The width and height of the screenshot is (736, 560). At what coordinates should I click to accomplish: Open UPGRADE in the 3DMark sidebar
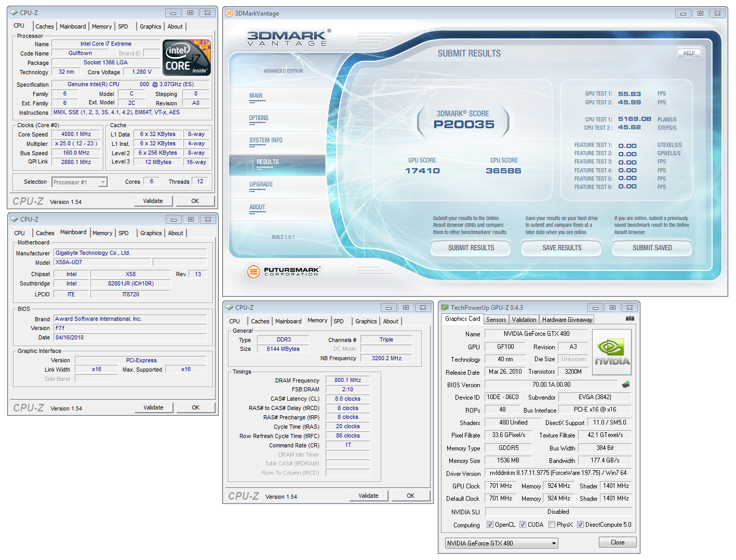point(261,184)
